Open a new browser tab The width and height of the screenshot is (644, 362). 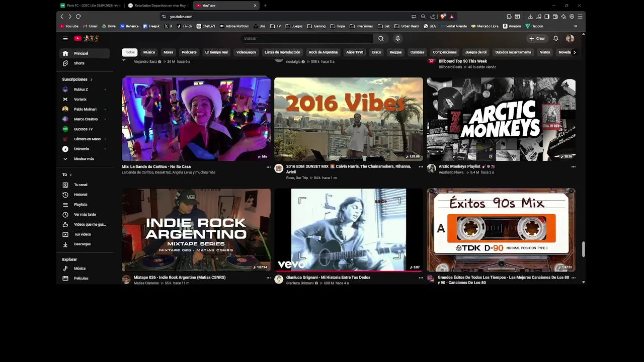pyautogui.click(x=265, y=6)
